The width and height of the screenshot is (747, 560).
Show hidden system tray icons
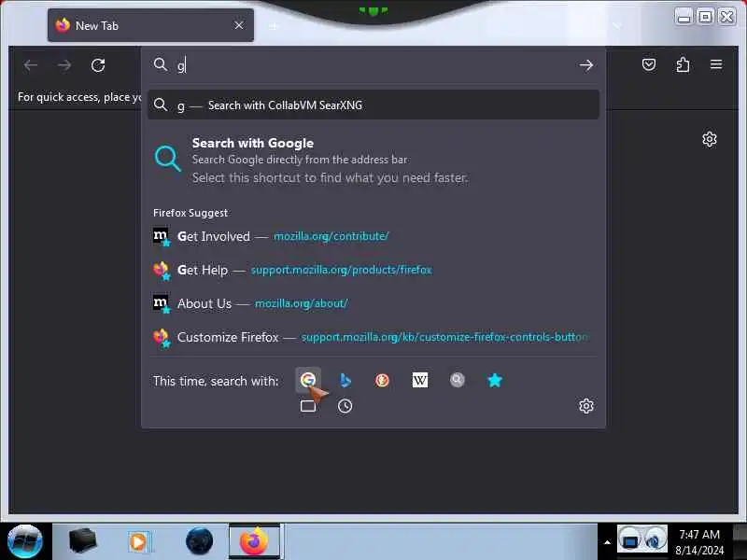pyautogui.click(x=607, y=542)
